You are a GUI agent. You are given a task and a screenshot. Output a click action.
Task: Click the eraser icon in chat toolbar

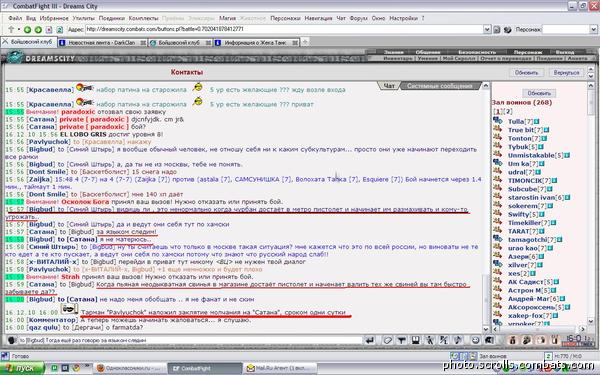click(x=387, y=340)
